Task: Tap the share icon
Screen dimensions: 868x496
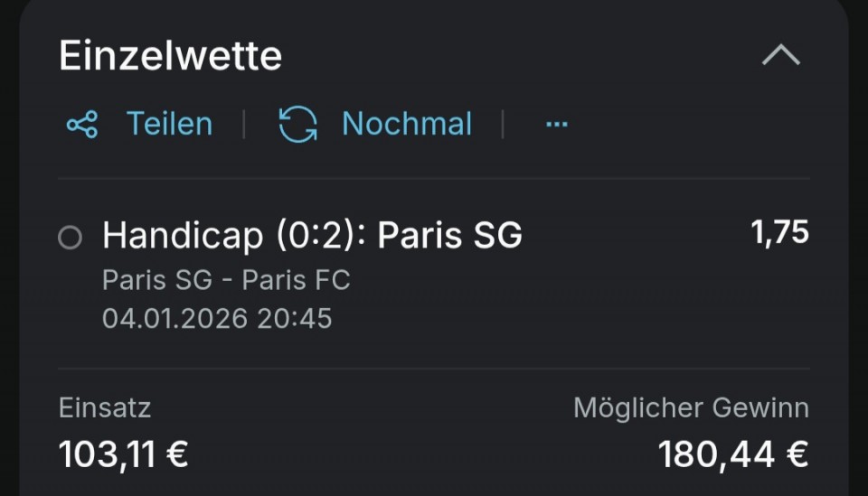Action: click(82, 124)
